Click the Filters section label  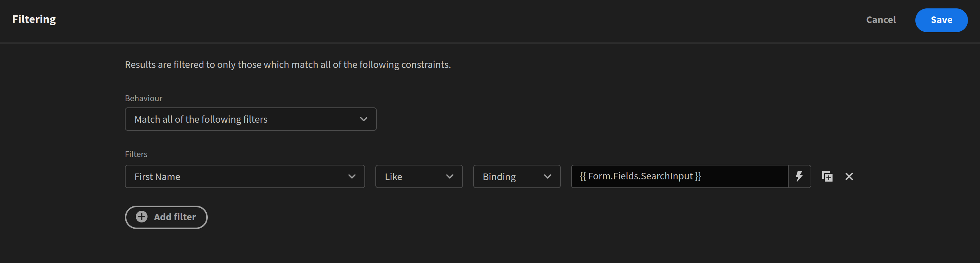click(x=136, y=154)
